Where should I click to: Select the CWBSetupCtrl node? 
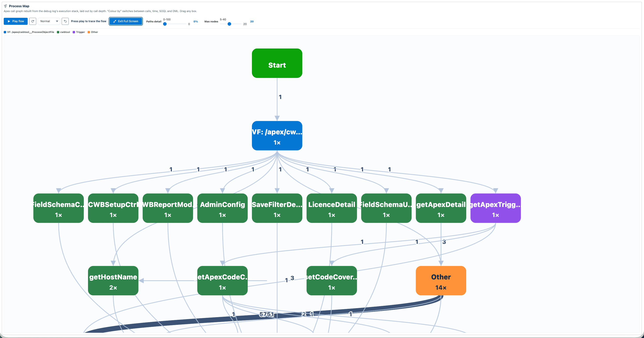point(113,208)
